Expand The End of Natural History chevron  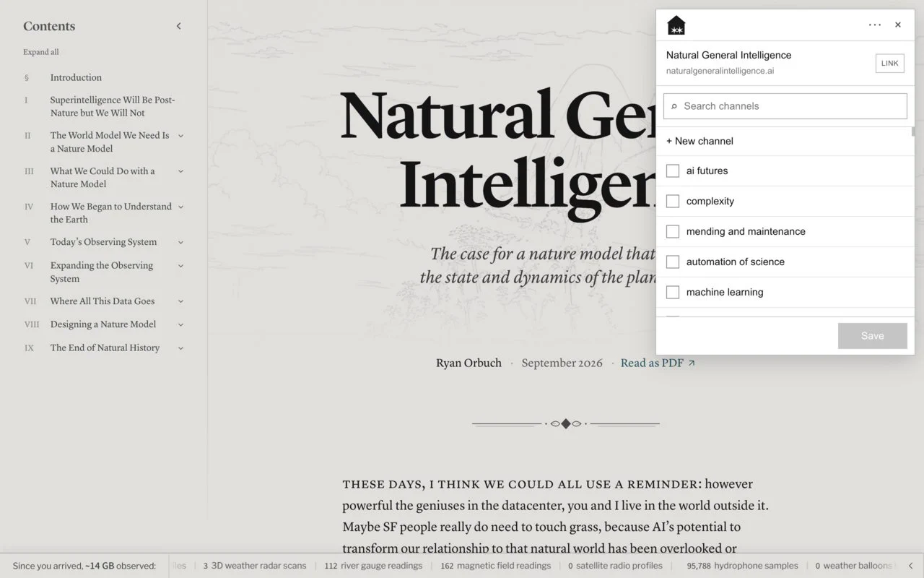[x=180, y=348]
